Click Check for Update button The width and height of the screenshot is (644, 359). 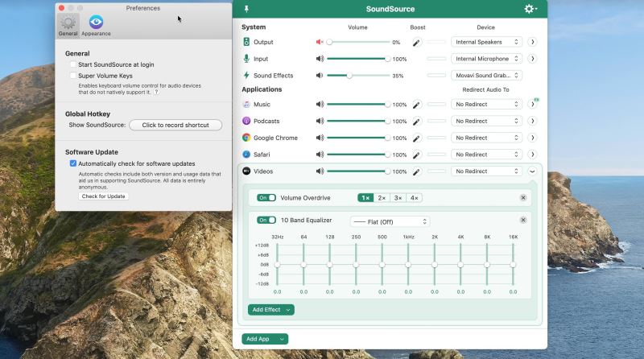[x=104, y=196]
